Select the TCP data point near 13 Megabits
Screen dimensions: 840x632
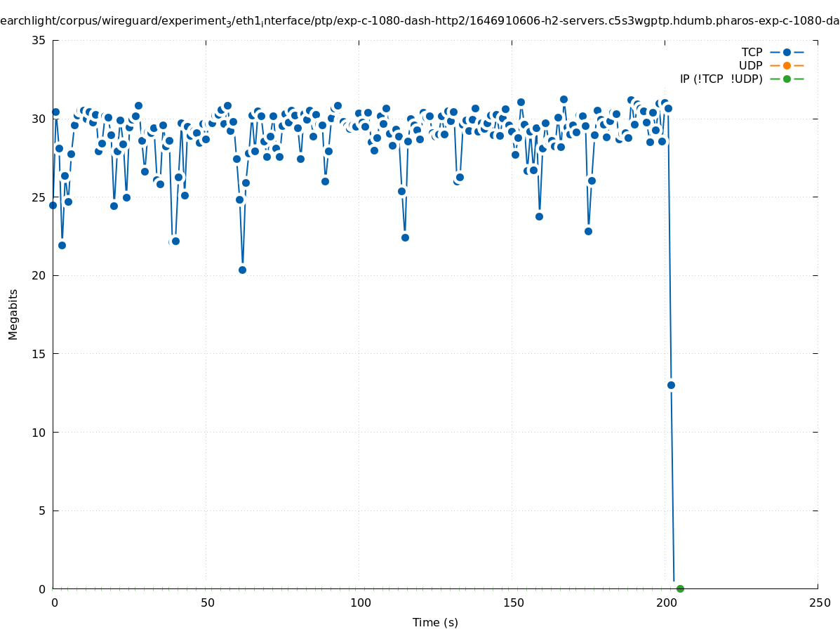tap(671, 385)
